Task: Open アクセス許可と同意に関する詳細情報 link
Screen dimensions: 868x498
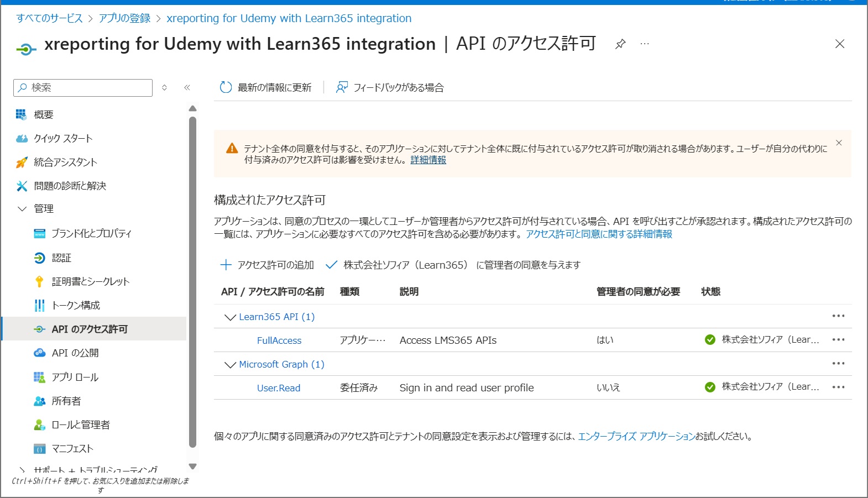Action: coord(599,234)
